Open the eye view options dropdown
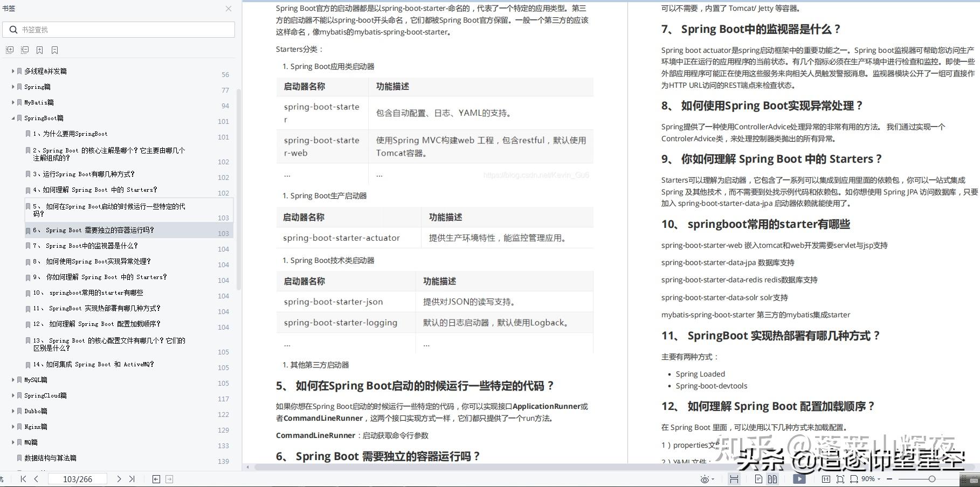The height and width of the screenshot is (487, 980). [x=706, y=479]
